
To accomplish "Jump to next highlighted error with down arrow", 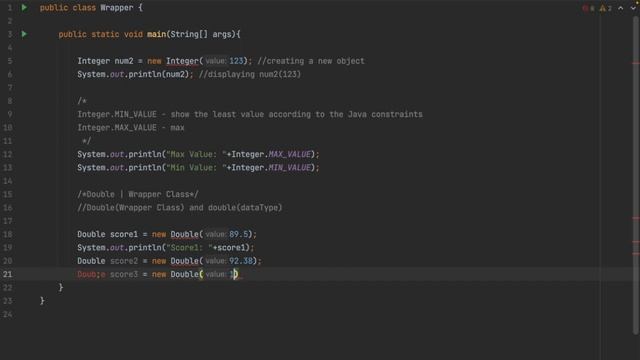I will tap(633, 8).
